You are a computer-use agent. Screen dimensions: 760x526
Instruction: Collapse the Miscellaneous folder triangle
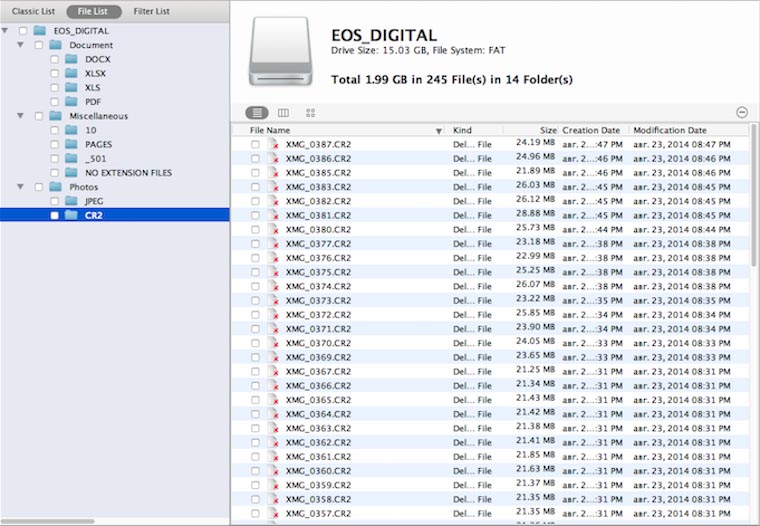click(20, 115)
